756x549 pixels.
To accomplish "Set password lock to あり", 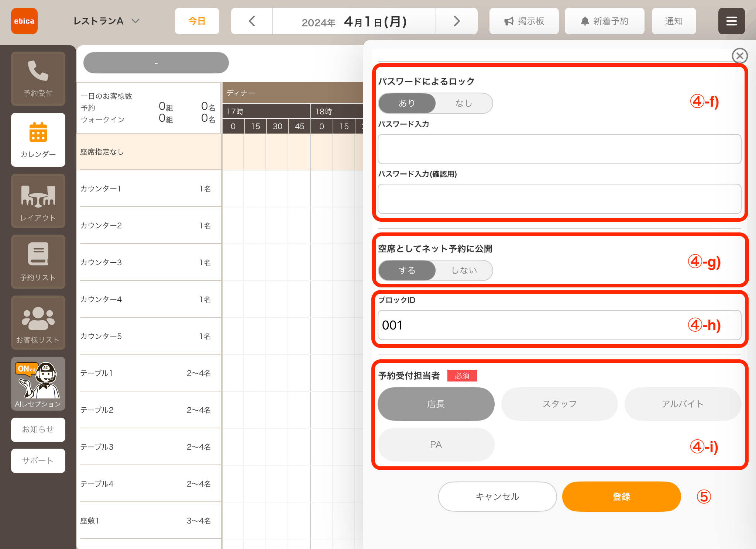I will tap(407, 103).
